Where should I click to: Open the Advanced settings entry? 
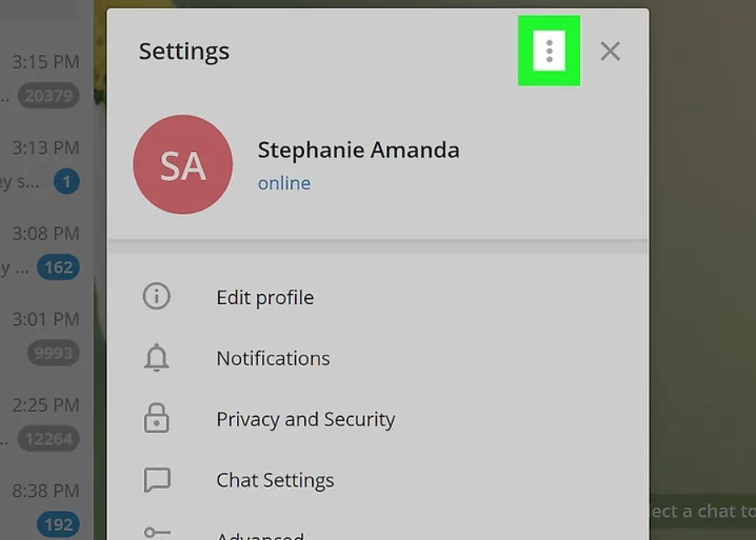(x=260, y=535)
